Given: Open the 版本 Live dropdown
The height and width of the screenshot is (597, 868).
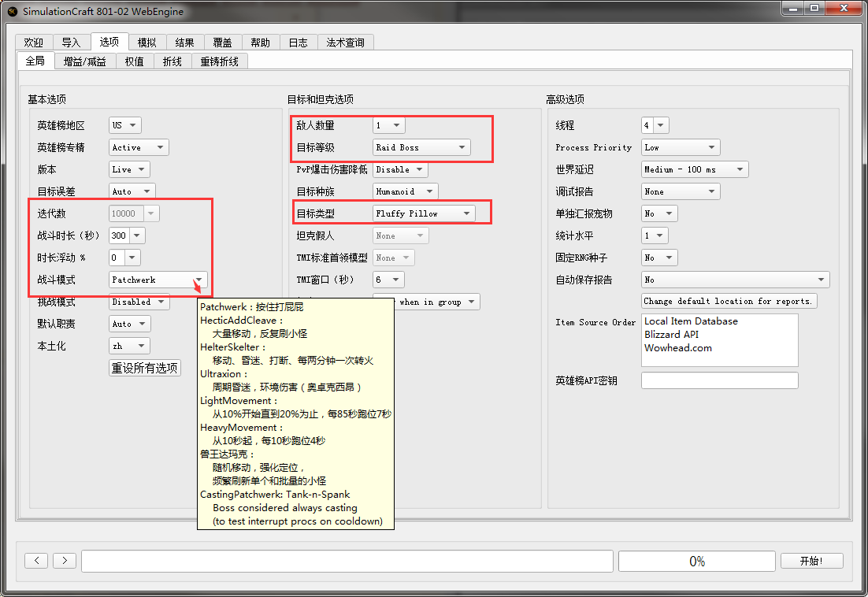Looking at the screenshot, I should pos(129,169).
